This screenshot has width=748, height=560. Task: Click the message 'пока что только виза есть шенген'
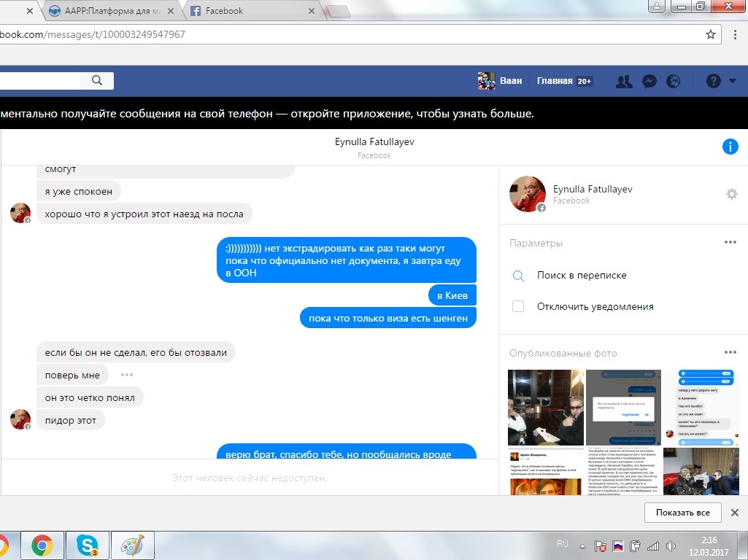(388, 318)
